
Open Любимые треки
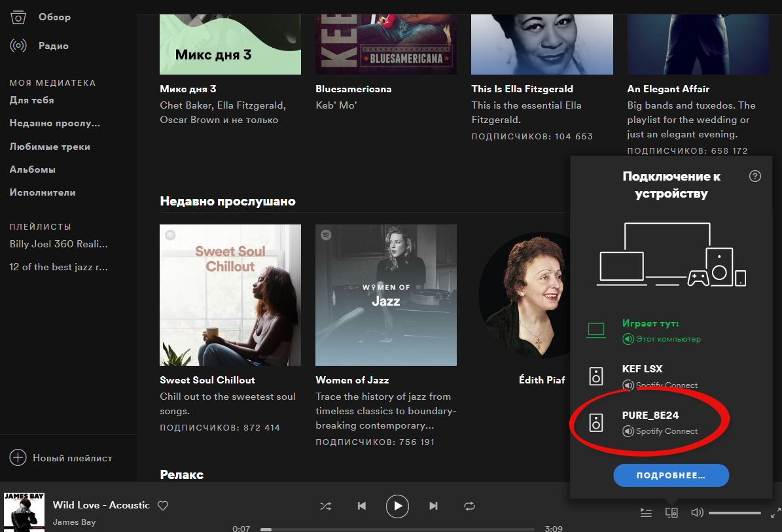click(50, 147)
